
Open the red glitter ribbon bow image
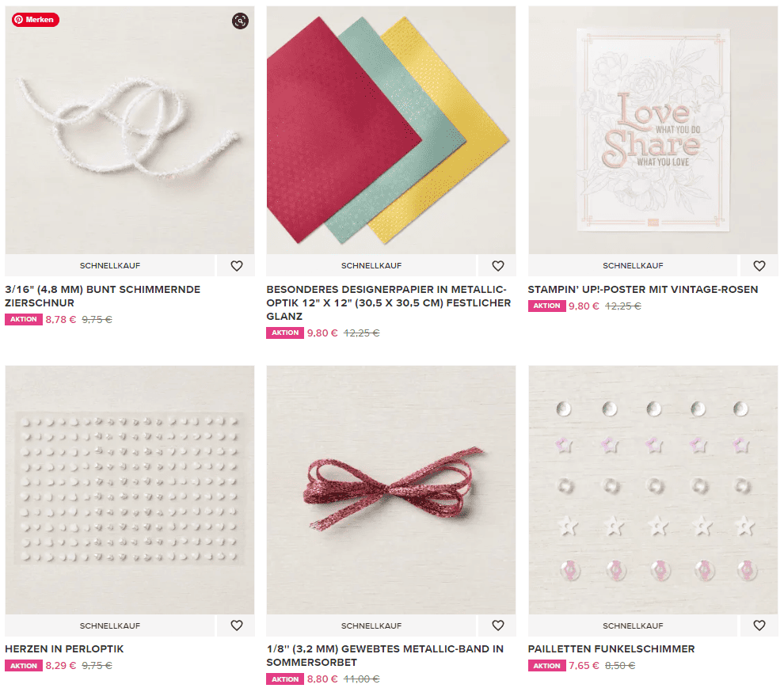[x=391, y=490]
